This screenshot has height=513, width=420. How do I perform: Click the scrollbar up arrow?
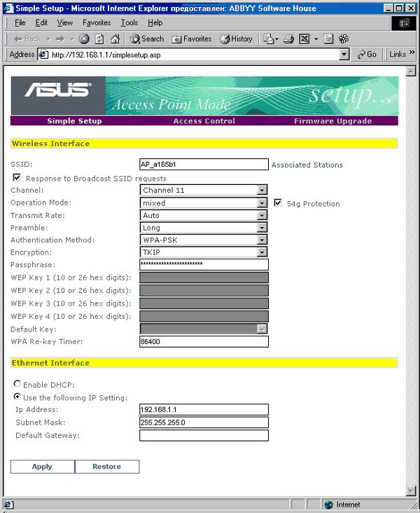(x=410, y=71)
